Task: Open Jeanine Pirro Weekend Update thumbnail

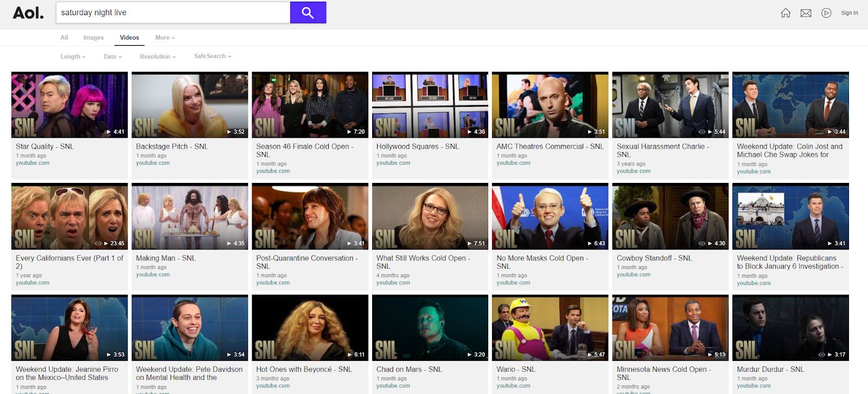Action: click(69, 328)
